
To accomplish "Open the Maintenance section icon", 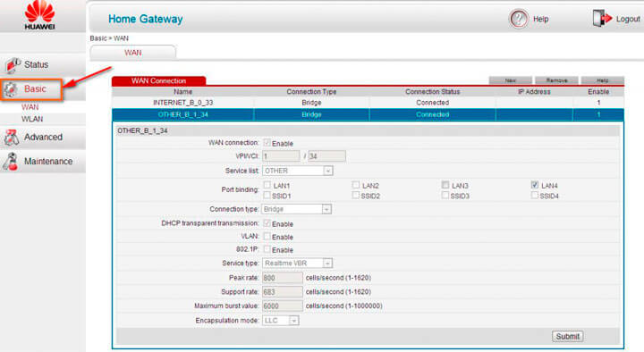I will coord(11,161).
